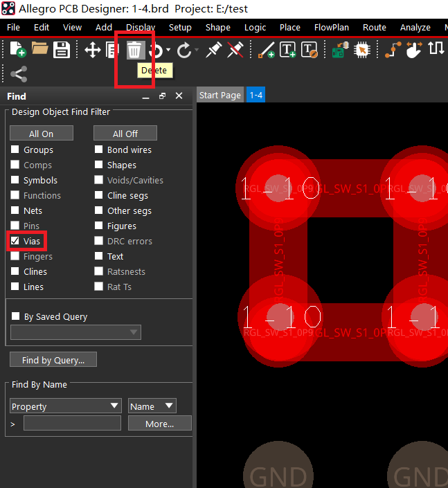Float the Find panel with the restore icon
This screenshot has width=448, height=488.
(x=162, y=96)
